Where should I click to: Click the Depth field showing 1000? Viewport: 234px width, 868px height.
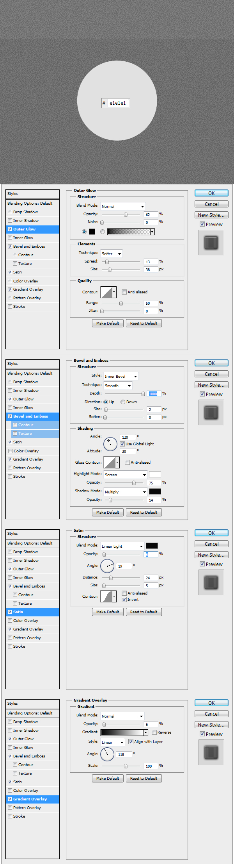point(154,394)
